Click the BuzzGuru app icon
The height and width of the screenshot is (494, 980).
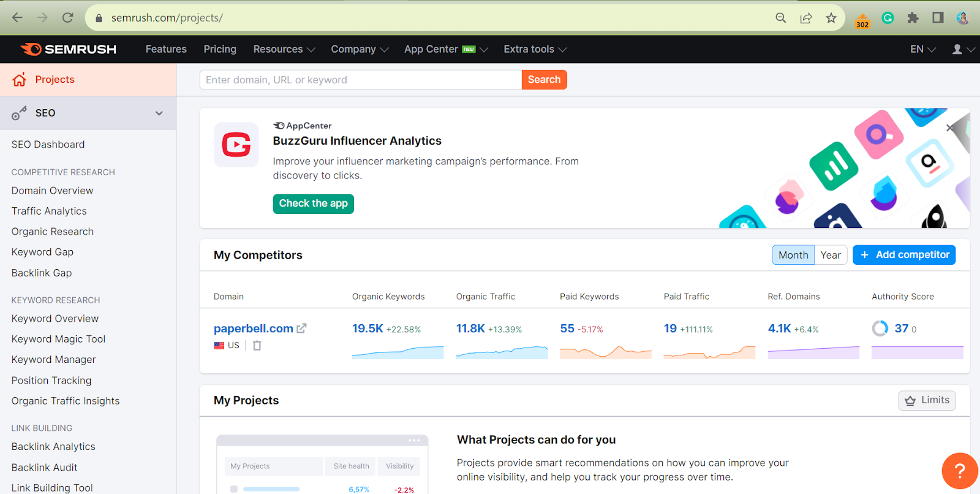pyautogui.click(x=236, y=145)
